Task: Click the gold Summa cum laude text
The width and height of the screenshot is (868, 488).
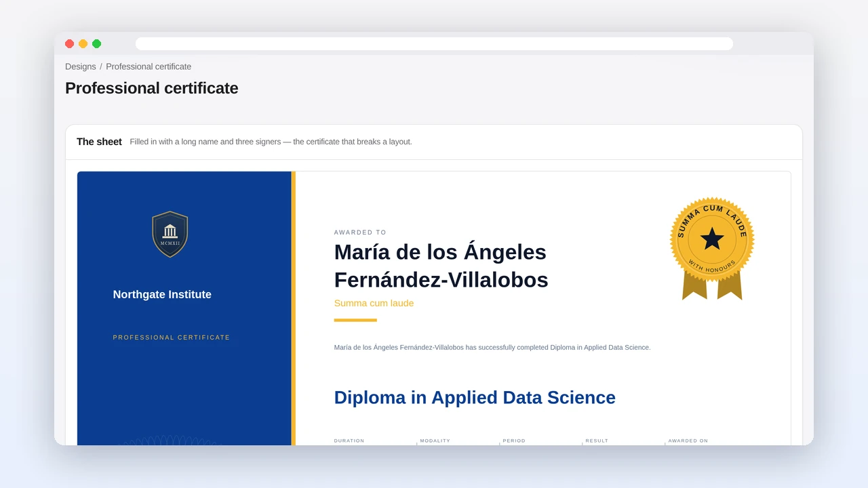Action: pos(374,303)
